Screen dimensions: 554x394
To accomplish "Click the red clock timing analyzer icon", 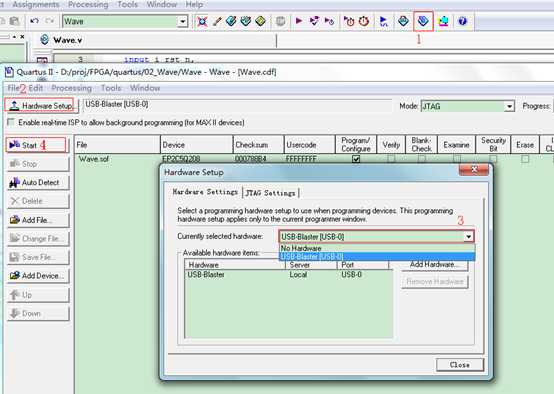I will click(x=364, y=21).
